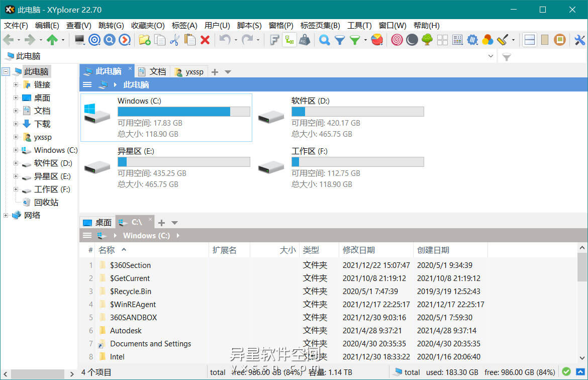The height and width of the screenshot is (380, 588).
Task: Toggle the blue visual filter funnel
Action: 340,40
